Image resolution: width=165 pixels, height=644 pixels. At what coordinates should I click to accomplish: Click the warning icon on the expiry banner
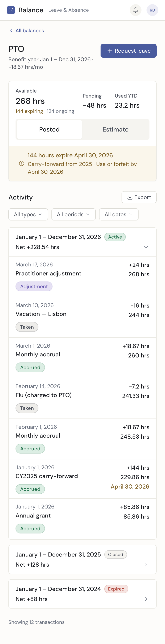pos(21,164)
